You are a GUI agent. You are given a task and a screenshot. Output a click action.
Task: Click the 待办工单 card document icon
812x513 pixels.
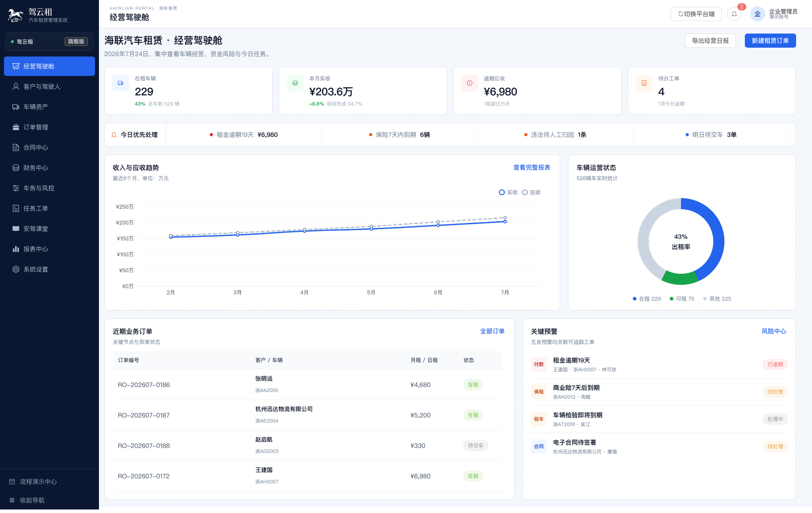click(x=644, y=83)
